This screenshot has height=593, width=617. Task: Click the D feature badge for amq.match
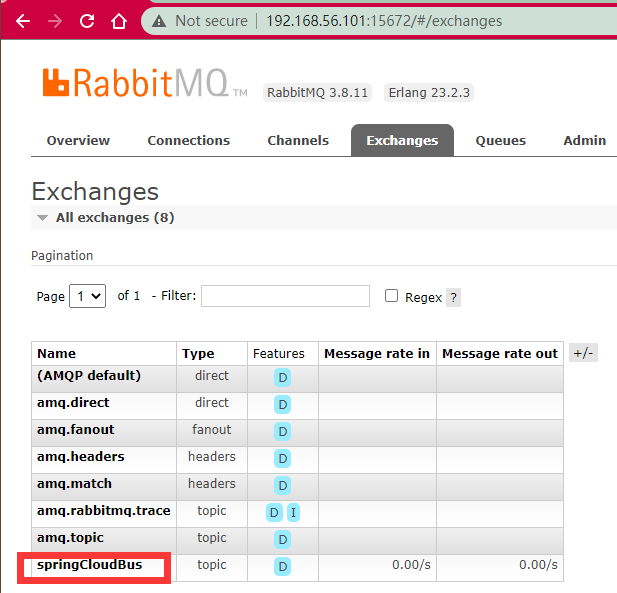283,486
